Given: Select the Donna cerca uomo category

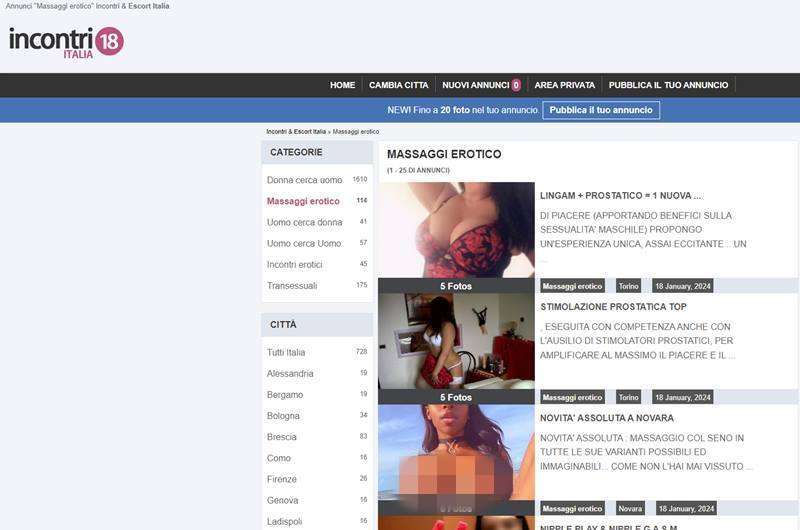Looking at the screenshot, I should 304,180.
